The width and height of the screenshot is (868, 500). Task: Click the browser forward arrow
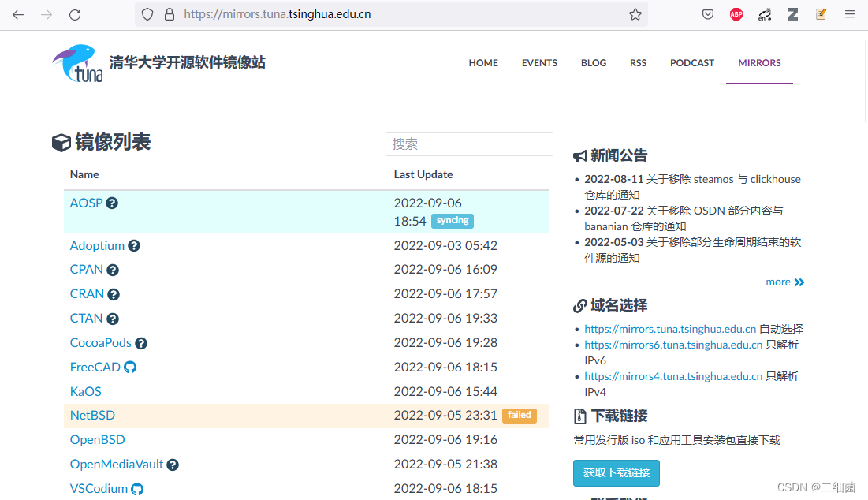click(x=47, y=14)
